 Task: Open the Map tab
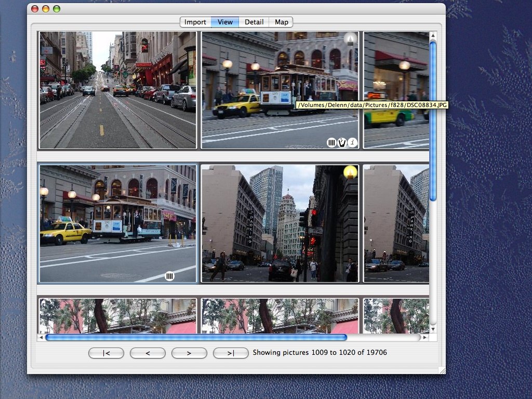tap(281, 22)
